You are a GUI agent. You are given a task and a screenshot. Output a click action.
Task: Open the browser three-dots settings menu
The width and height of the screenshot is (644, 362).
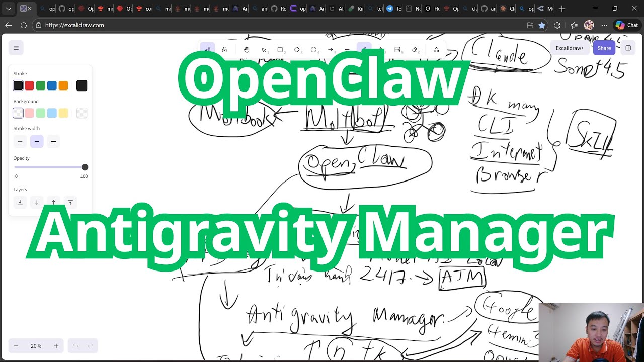[604, 25]
